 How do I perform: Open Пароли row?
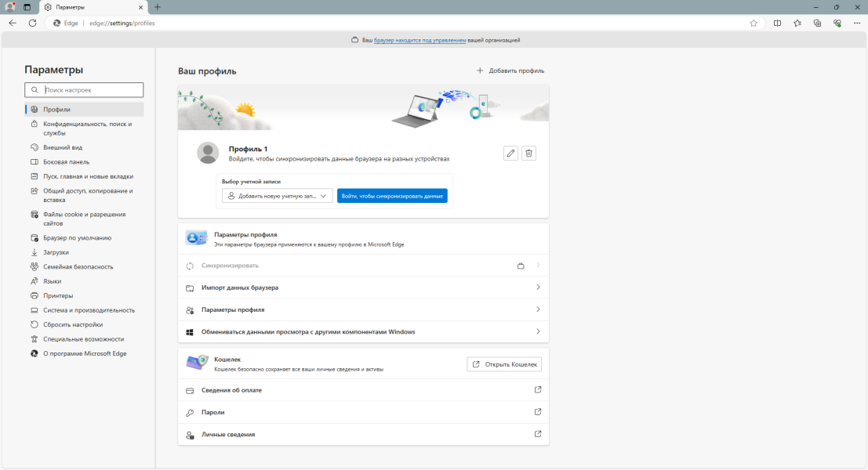coord(363,413)
